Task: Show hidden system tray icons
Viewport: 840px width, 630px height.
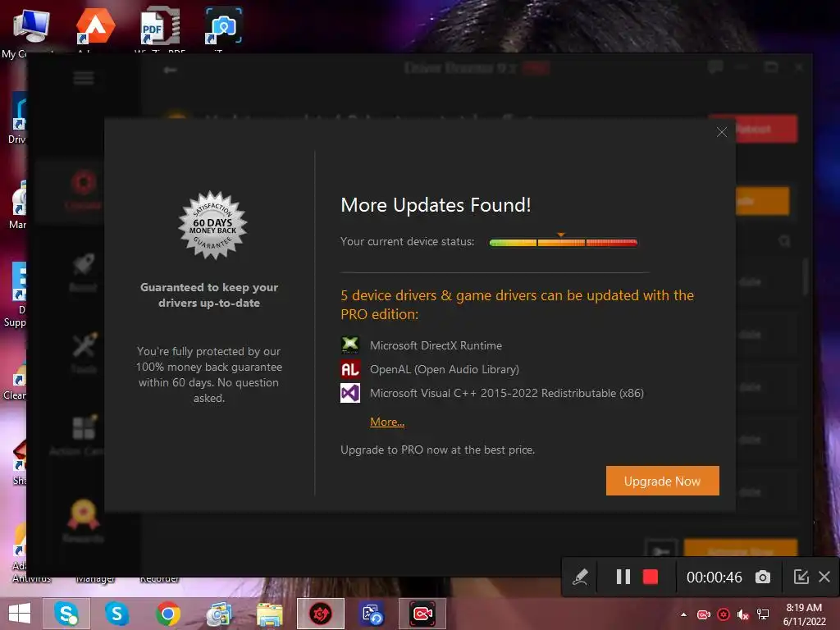Action: coord(683,614)
